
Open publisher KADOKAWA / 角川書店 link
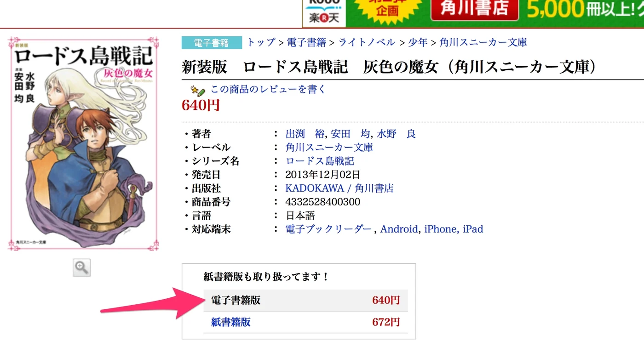point(339,188)
